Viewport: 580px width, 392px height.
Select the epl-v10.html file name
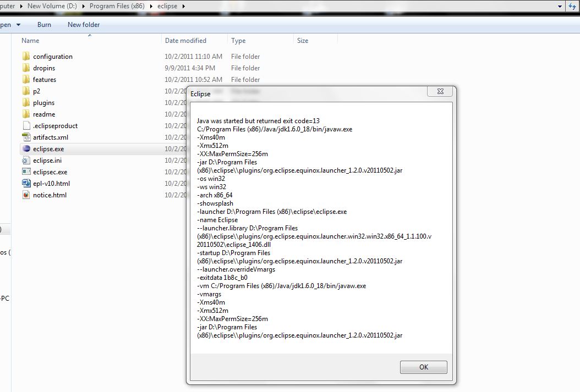click(x=51, y=184)
